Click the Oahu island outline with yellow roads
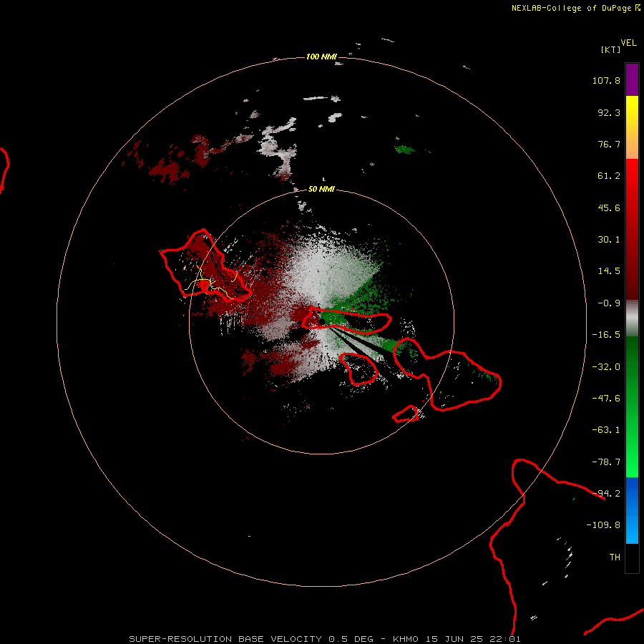The width and height of the screenshot is (644, 644). coord(205,266)
